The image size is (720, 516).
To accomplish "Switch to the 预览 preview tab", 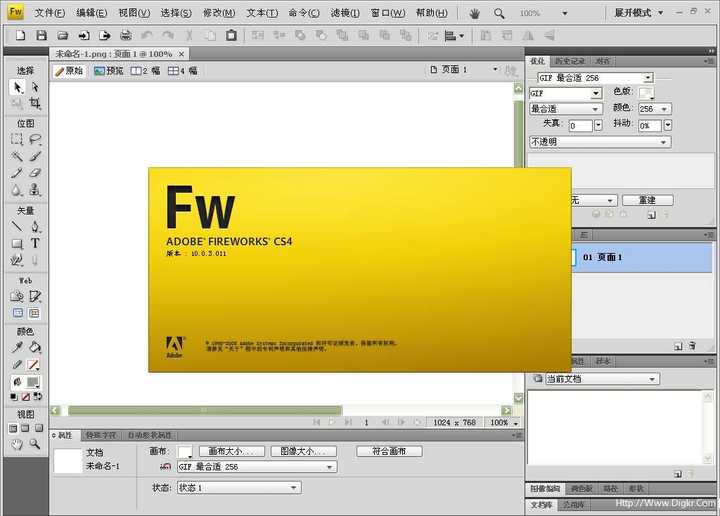I will click(x=109, y=71).
